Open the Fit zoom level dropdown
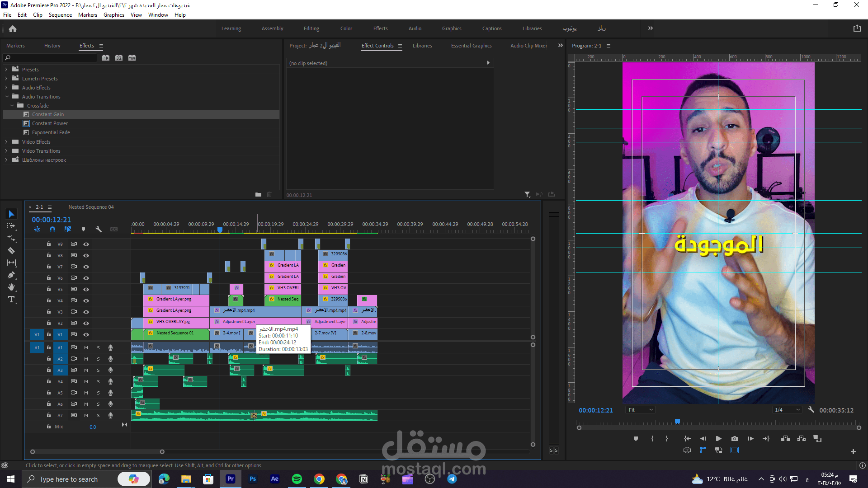 pyautogui.click(x=640, y=410)
